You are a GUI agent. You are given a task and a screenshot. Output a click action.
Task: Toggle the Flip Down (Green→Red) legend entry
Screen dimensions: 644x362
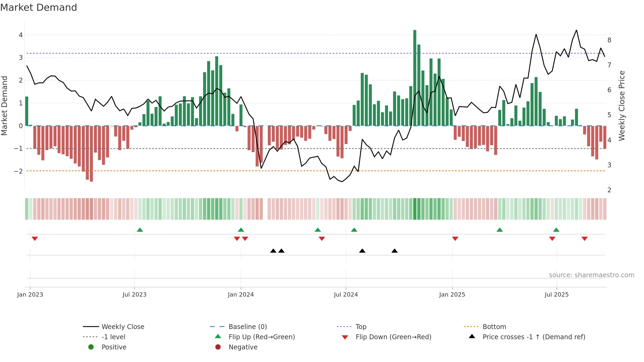(387, 337)
